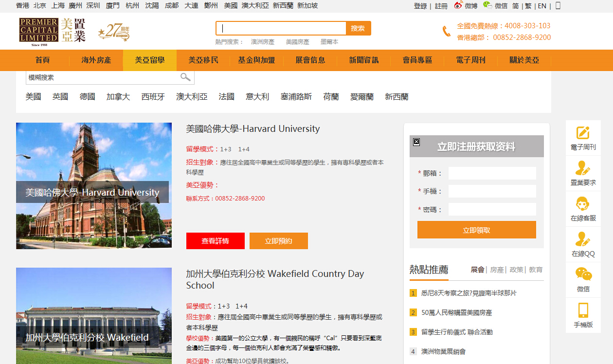Open the mobile phone icon at top right

click(x=558, y=5)
